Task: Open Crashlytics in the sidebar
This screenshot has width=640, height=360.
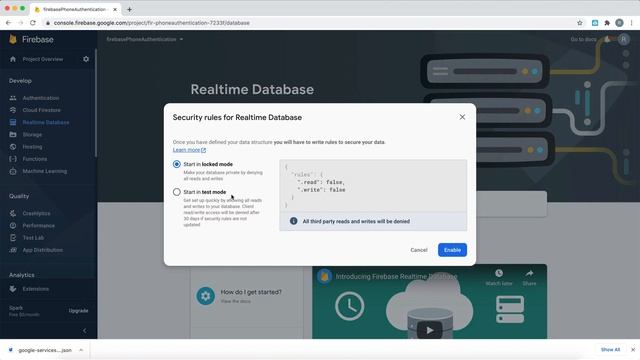Action: pos(37,213)
